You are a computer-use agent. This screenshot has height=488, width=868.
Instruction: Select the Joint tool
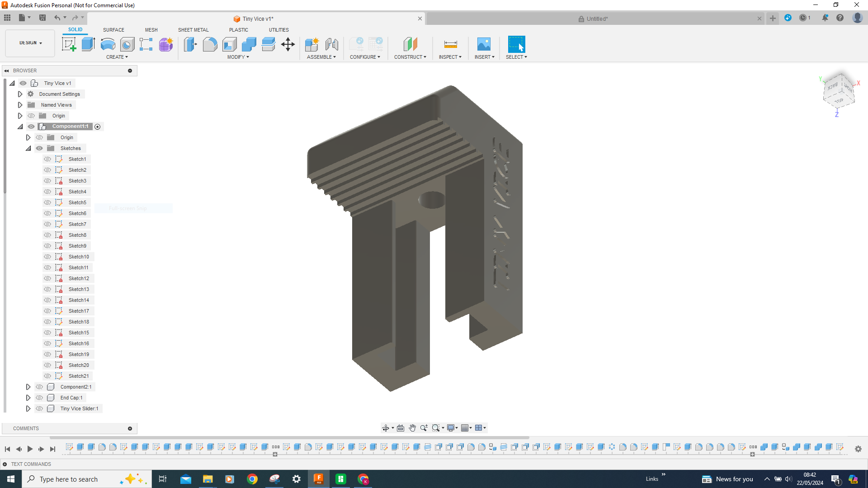tap(331, 44)
